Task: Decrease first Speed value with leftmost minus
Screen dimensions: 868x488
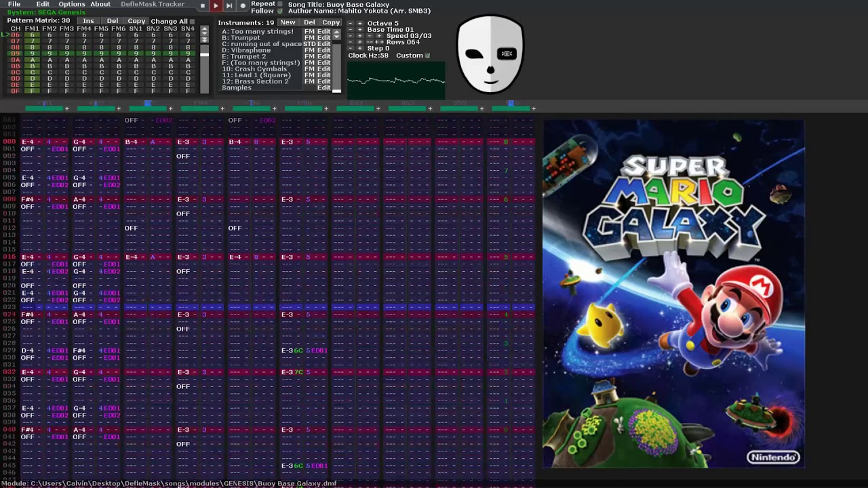Action: tap(351, 36)
